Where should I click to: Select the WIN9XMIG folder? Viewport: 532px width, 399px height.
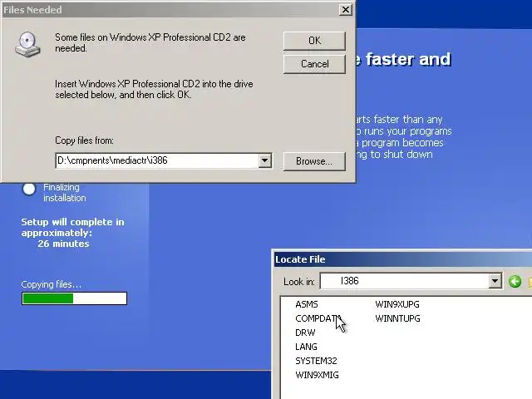[x=317, y=375]
